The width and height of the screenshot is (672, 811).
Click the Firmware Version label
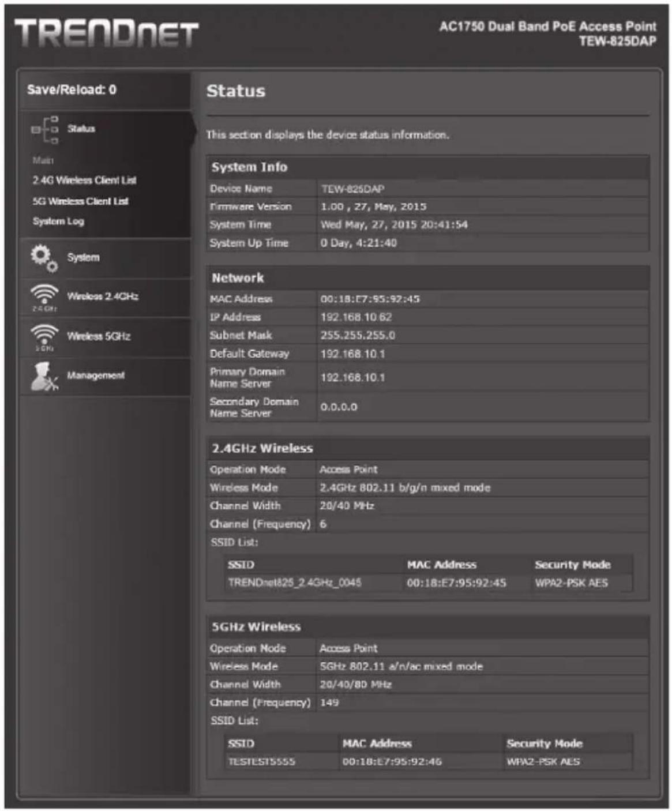(250, 206)
